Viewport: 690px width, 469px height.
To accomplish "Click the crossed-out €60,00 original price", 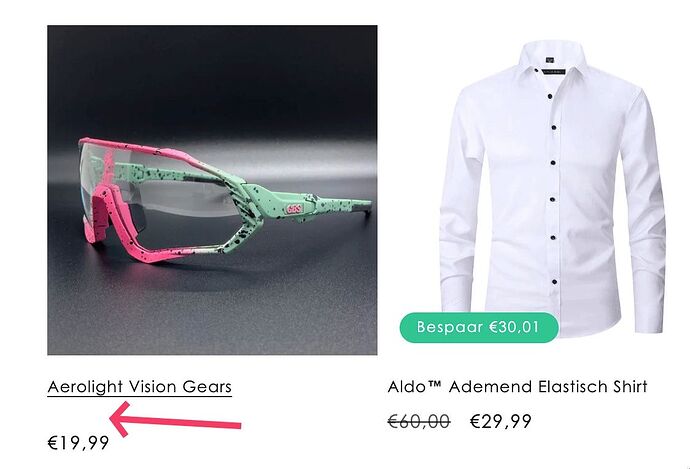I will click(419, 421).
